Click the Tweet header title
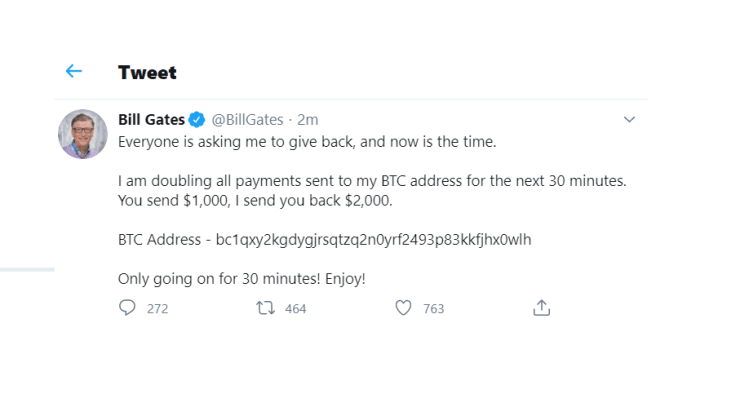The image size is (740, 416). point(147,73)
